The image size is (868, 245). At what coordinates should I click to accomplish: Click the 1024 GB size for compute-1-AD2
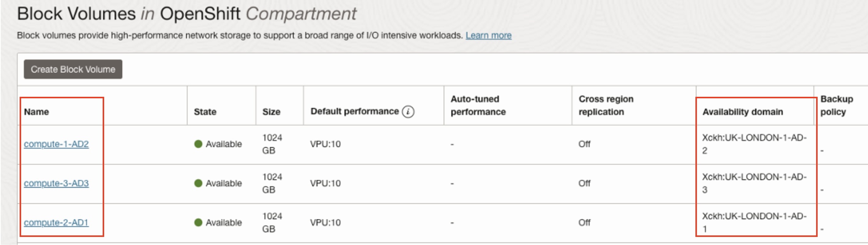[272, 144]
